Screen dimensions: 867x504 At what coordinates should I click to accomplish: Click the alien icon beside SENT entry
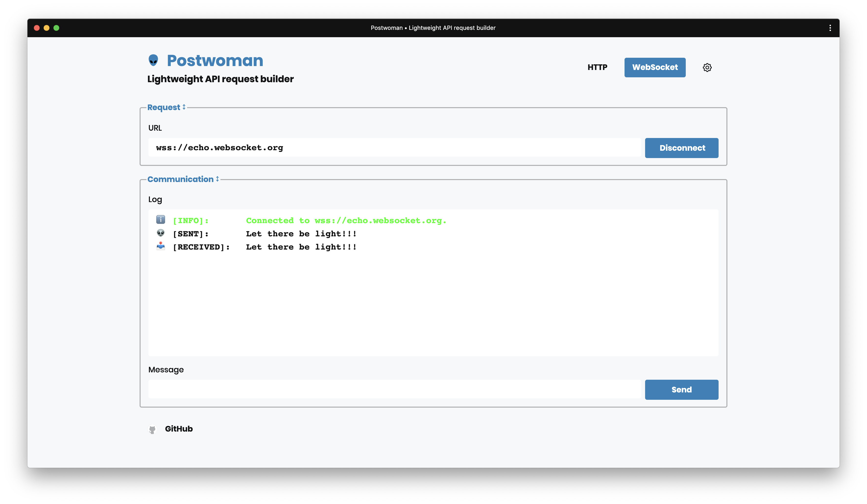click(x=161, y=233)
